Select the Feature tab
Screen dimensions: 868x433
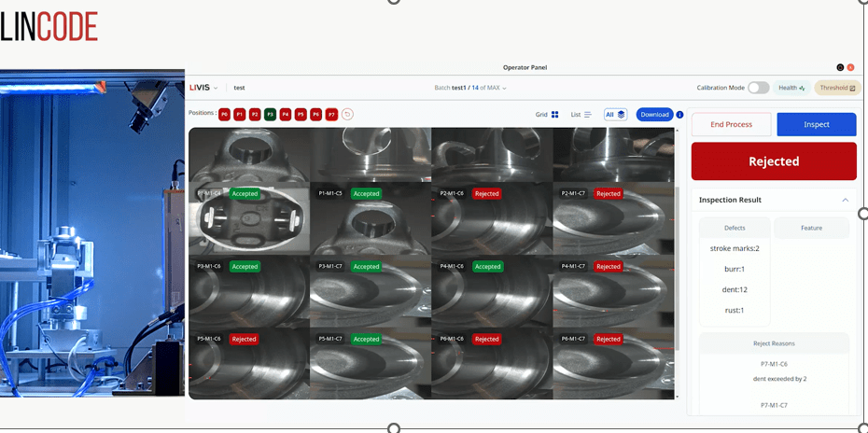click(811, 228)
